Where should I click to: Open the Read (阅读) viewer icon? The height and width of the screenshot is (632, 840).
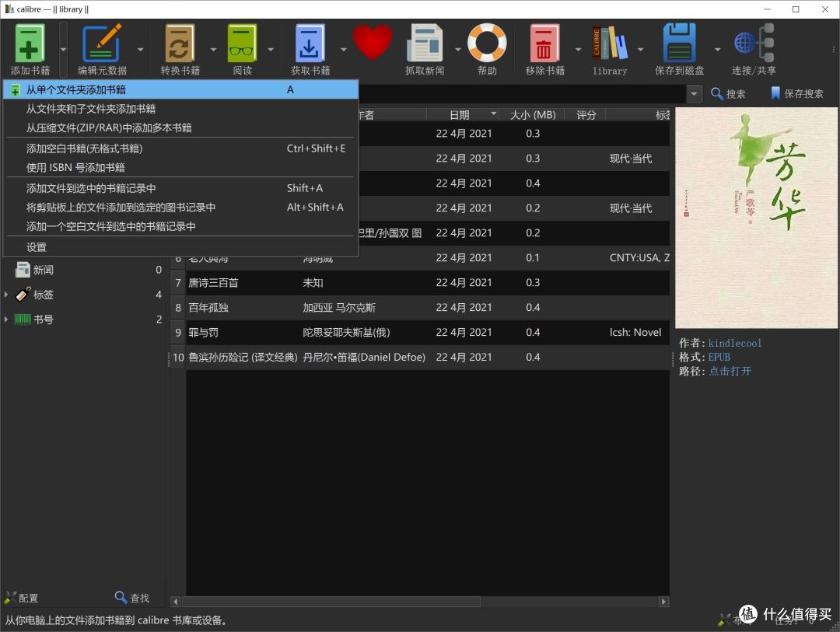point(242,44)
